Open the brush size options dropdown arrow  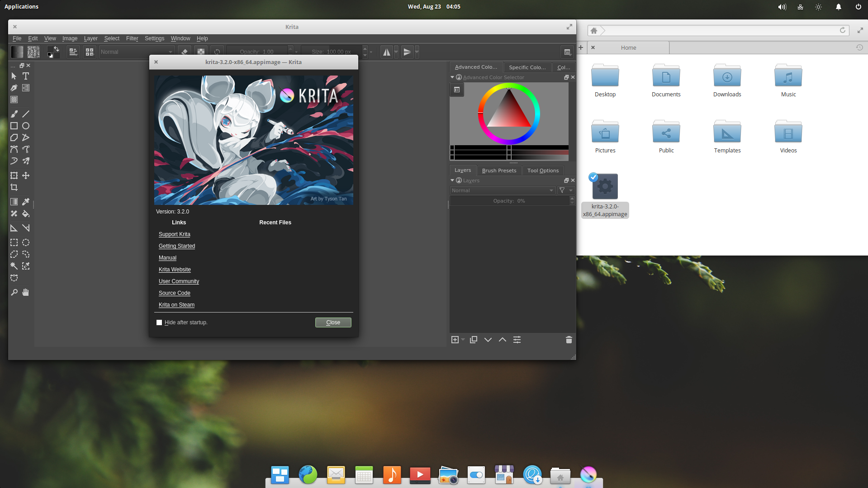pyautogui.click(x=371, y=52)
